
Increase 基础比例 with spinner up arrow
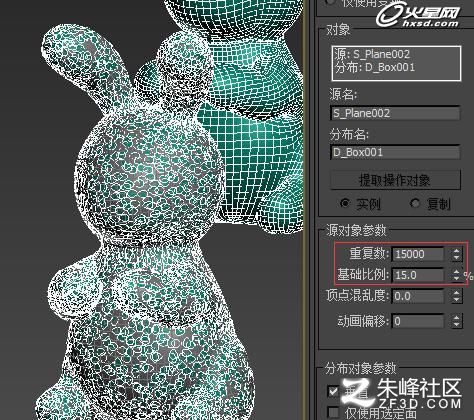coord(456,272)
